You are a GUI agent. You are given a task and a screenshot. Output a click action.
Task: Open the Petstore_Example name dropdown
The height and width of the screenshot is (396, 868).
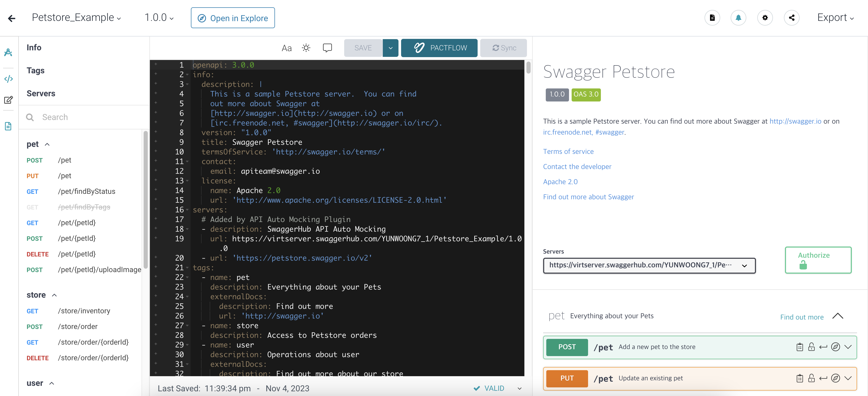[x=77, y=17]
